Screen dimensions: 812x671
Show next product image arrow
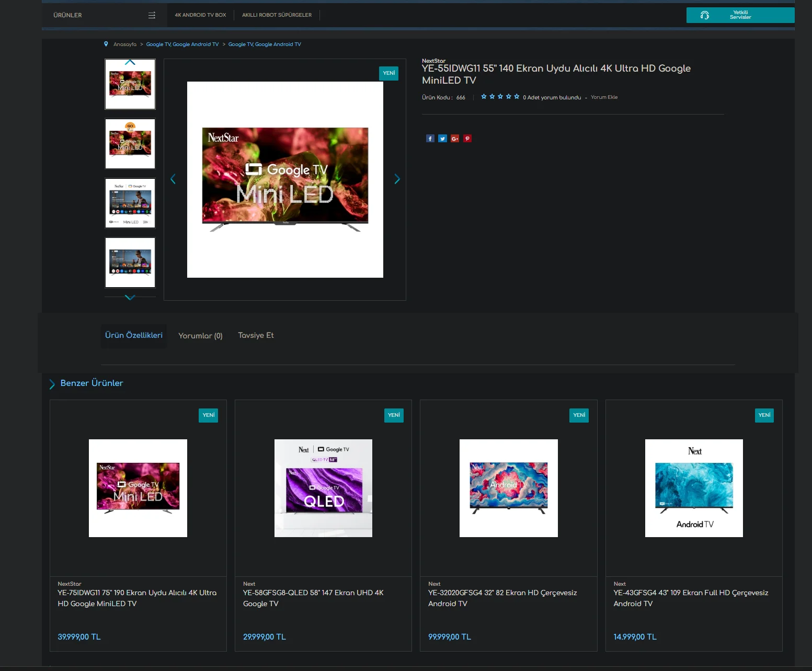point(397,179)
